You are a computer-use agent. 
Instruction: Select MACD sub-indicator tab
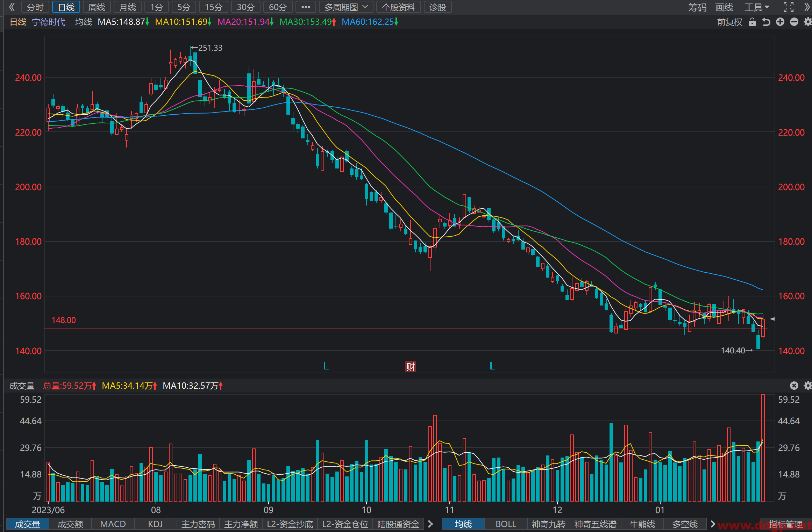pos(113,524)
